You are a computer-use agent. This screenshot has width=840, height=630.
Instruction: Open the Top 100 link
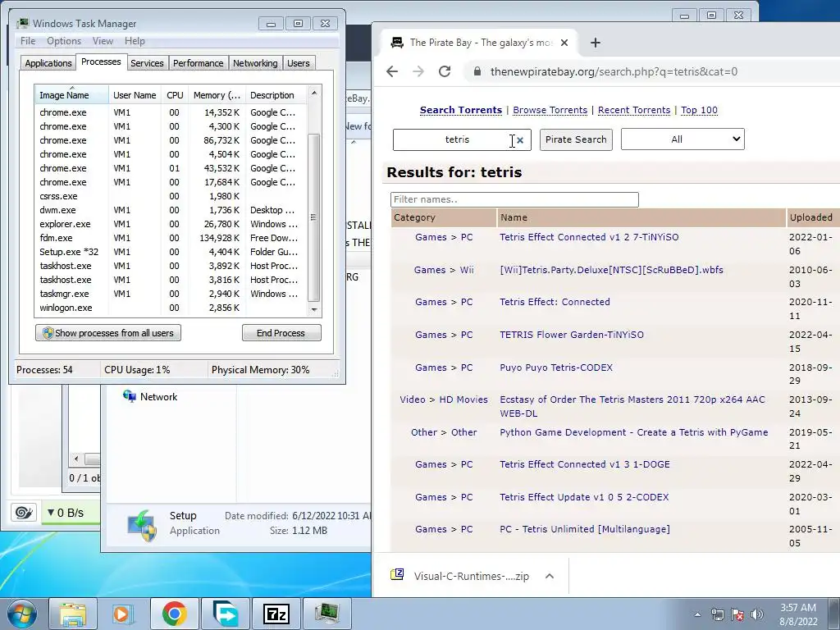(x=699, y=110)
